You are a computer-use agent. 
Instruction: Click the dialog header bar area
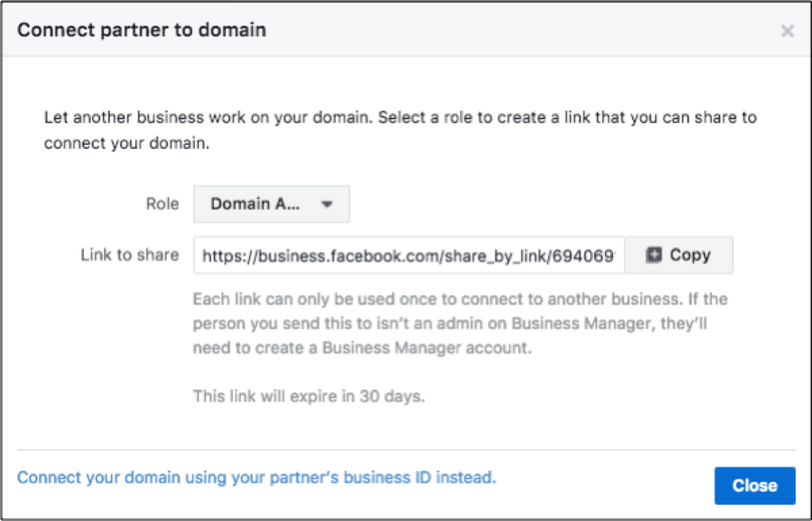click(406, 29)
